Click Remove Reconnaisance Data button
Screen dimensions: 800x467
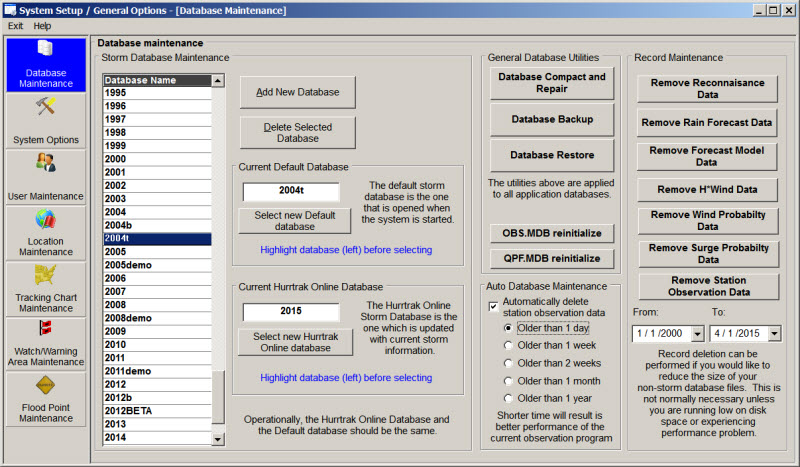click(x=708, y=89)
